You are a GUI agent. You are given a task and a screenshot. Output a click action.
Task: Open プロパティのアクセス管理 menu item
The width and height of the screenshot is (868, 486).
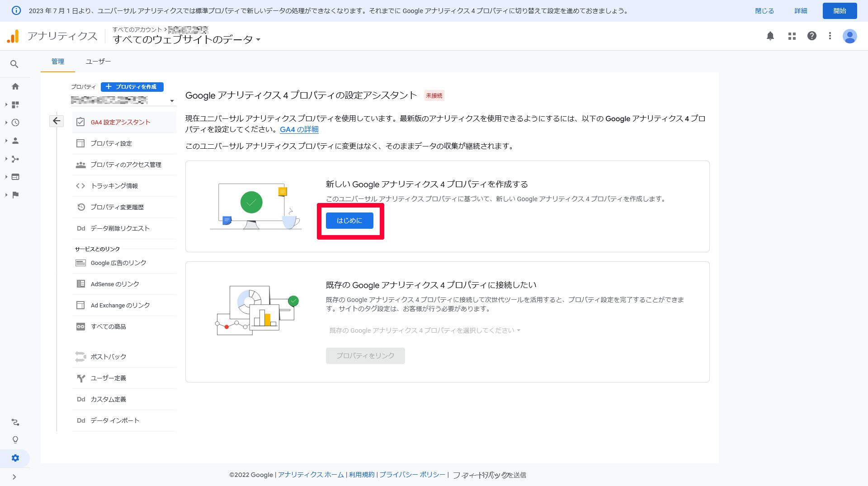[x=124, y=165]
